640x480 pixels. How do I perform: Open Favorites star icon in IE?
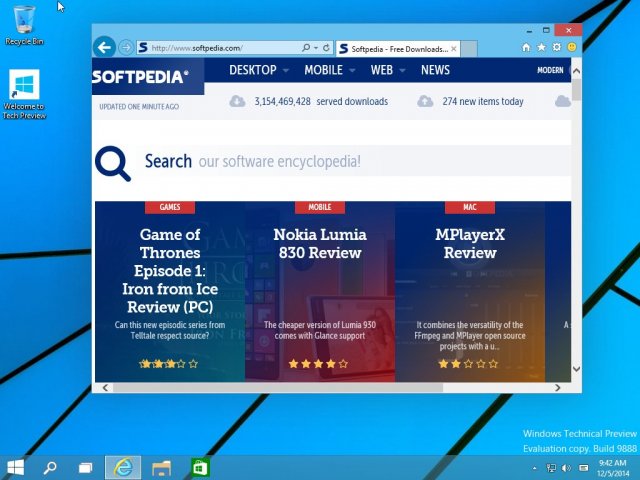pyautogui.click(x=541, y=47)
